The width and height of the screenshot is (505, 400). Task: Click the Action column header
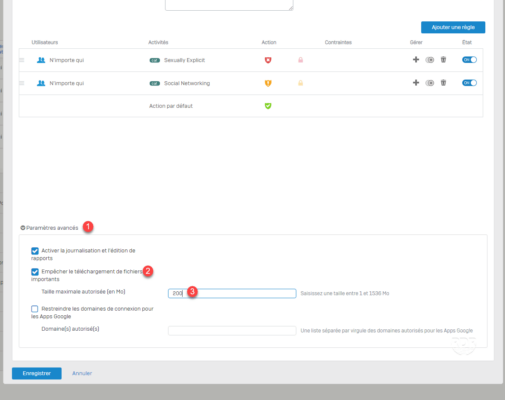pos(269,42)
